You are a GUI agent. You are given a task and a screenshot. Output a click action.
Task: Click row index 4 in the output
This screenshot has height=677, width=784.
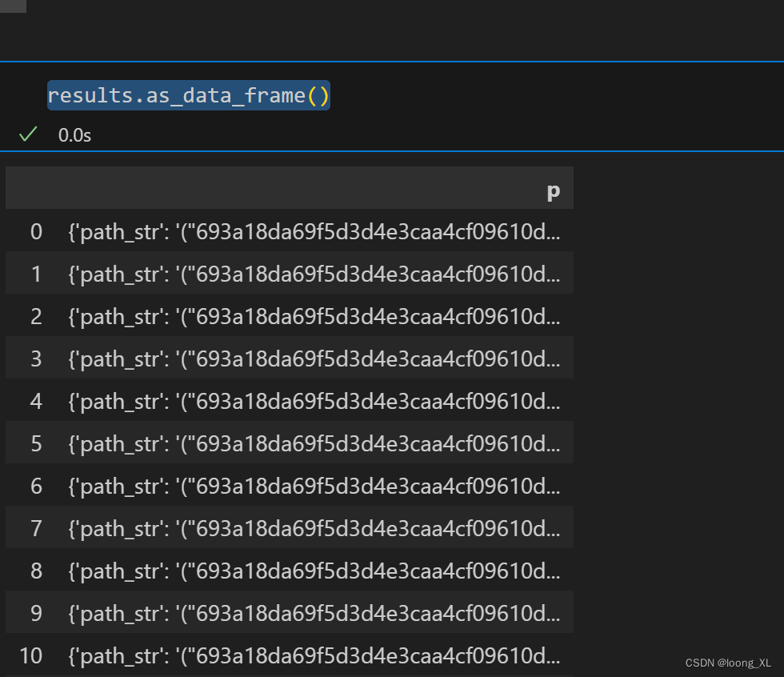coord(36,402)
